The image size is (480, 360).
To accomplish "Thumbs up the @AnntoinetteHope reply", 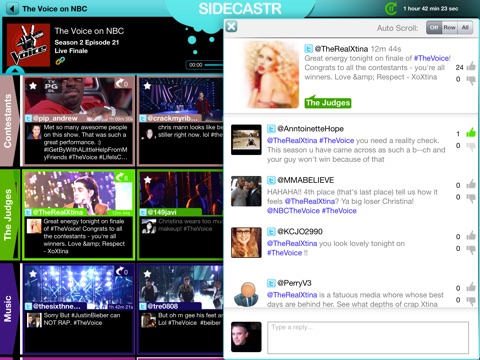I will point(471,132).
